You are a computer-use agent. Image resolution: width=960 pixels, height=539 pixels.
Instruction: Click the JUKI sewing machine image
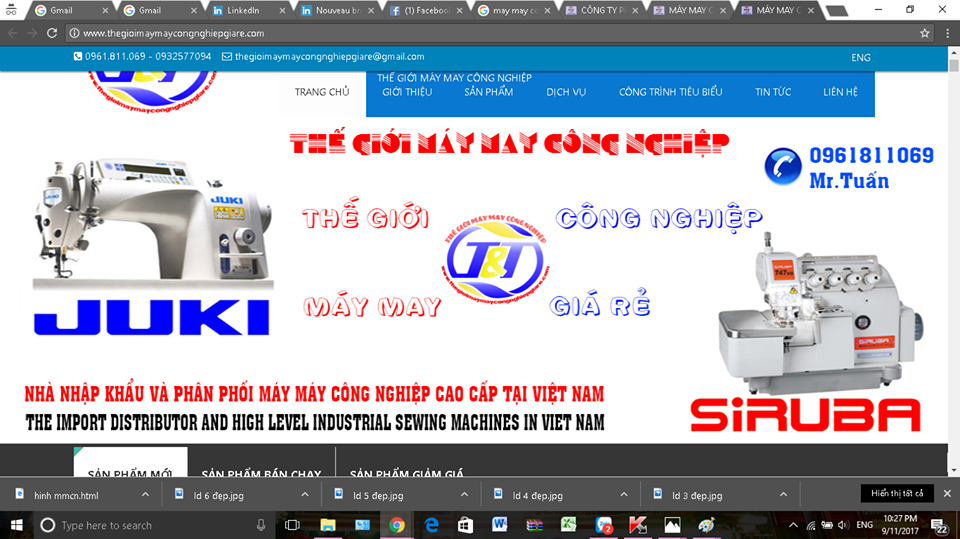pyautogui.click(x=153, y=224)
